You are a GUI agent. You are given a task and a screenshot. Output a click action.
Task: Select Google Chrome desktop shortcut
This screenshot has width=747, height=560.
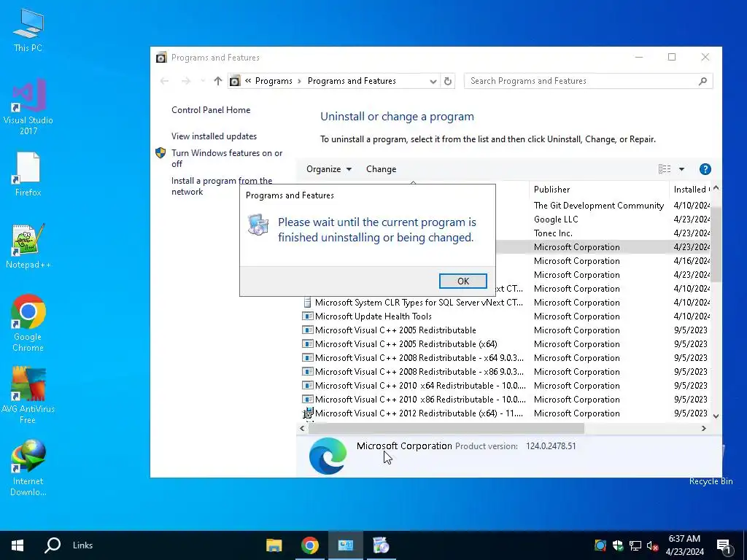pyautogui.click(x=28, y=323)
